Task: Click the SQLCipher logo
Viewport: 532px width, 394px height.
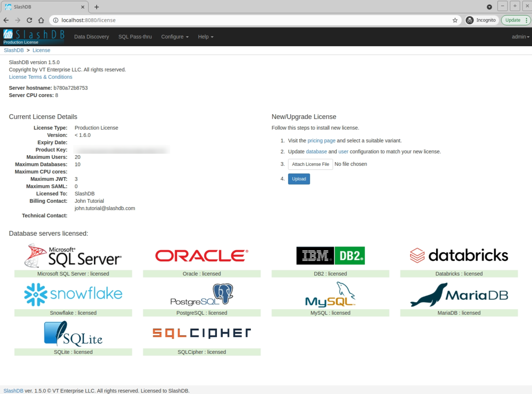Action: (202, 333)
